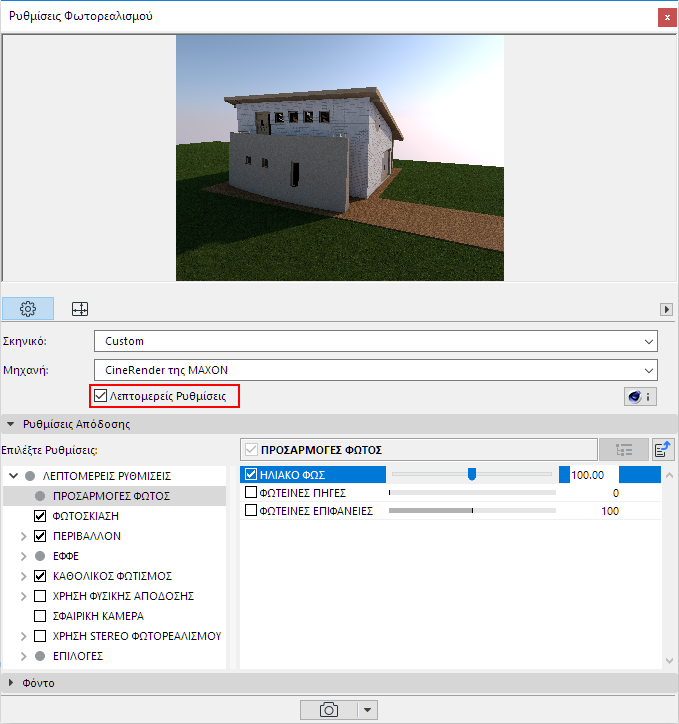Expand the Φόντο section
This screenshot has height=724, width=679.
11,682
